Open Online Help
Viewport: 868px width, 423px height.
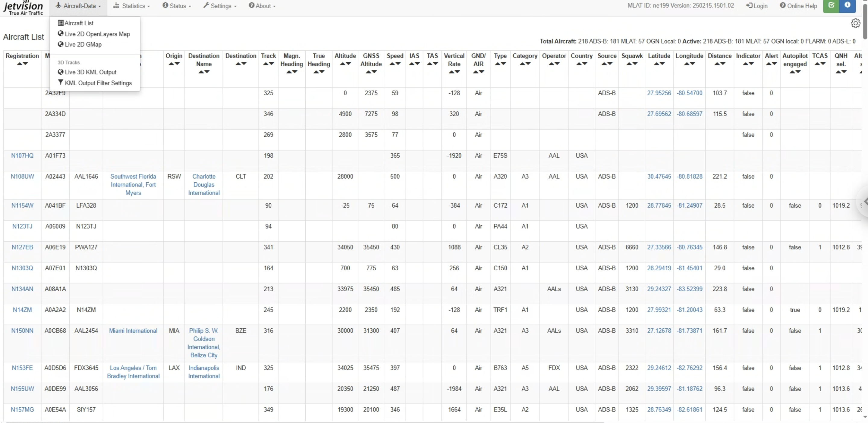click(x=798, y=6)
